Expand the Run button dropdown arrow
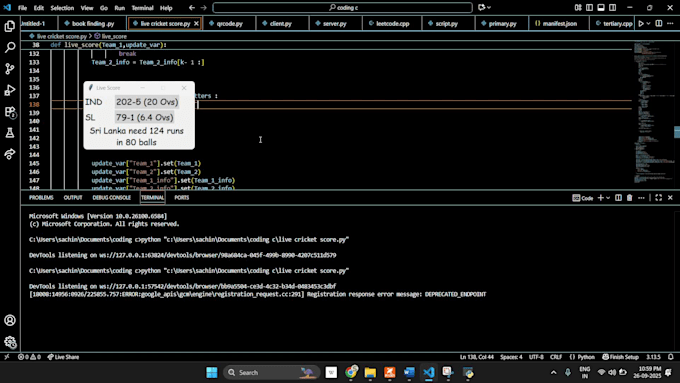The height and width of the screenshot is (383, 680). point(648,23)
